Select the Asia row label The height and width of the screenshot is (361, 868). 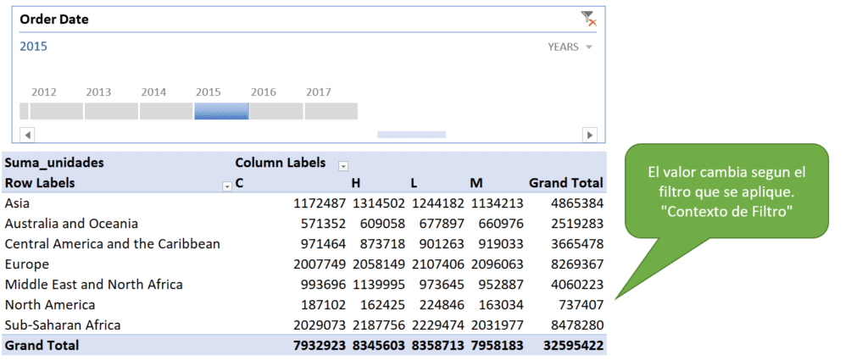16,203
